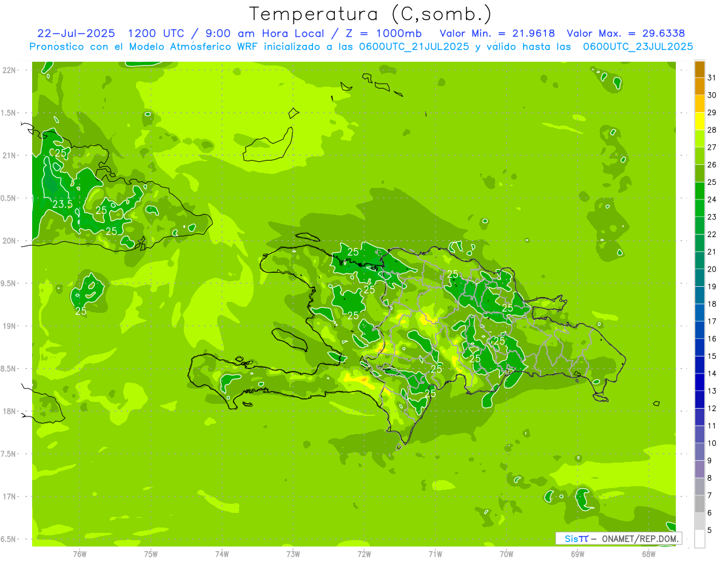Click the '31' value on the color scale
This screenshot has width=728, height=562.
point(712,78)
